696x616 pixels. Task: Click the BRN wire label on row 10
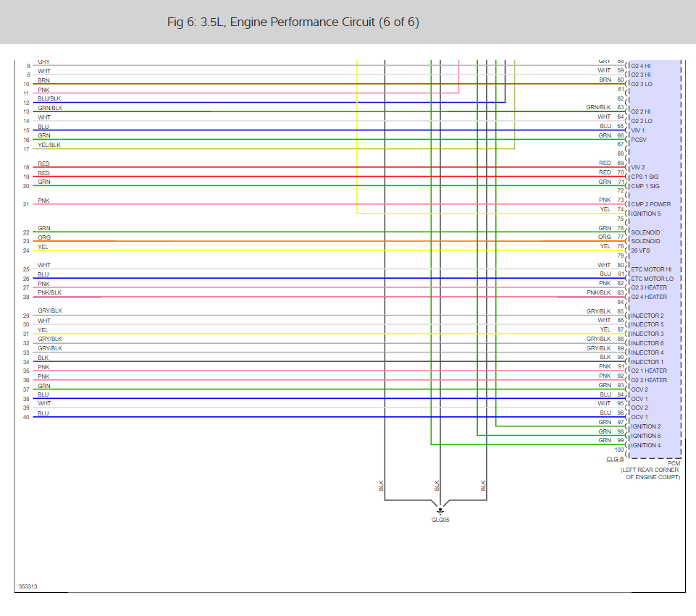(x=43, y=80)
